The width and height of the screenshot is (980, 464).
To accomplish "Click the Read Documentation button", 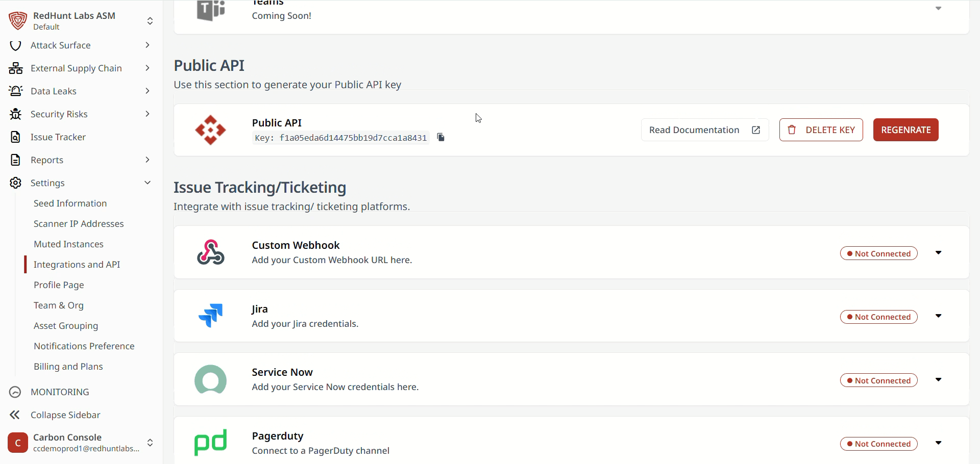I will tap(705, 130).
